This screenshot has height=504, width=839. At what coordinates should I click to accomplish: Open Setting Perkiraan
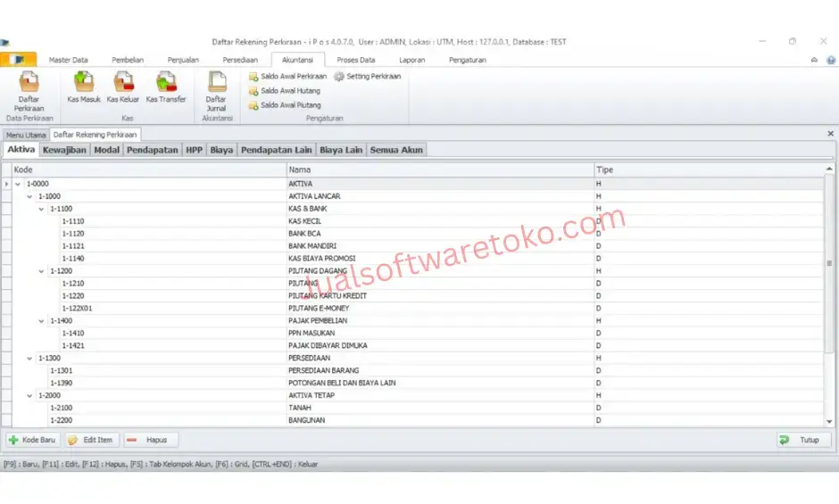[368, 77]
